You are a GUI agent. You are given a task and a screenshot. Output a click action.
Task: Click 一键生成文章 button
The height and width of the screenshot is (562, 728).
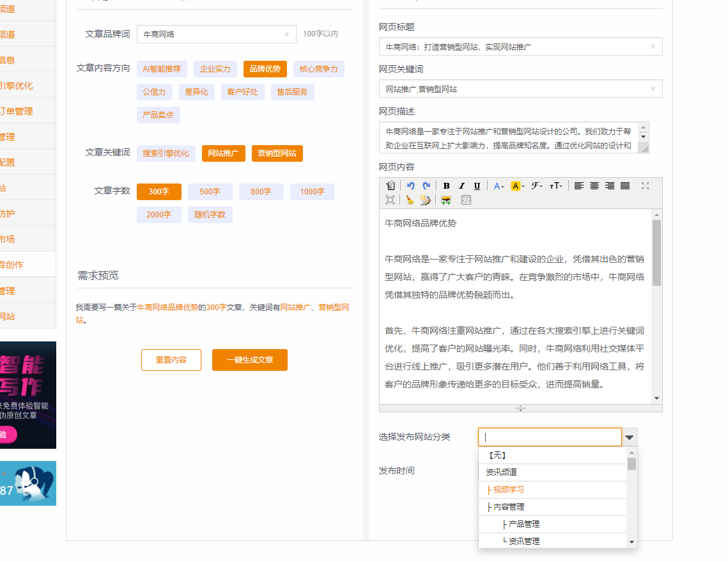coord(250,360)
